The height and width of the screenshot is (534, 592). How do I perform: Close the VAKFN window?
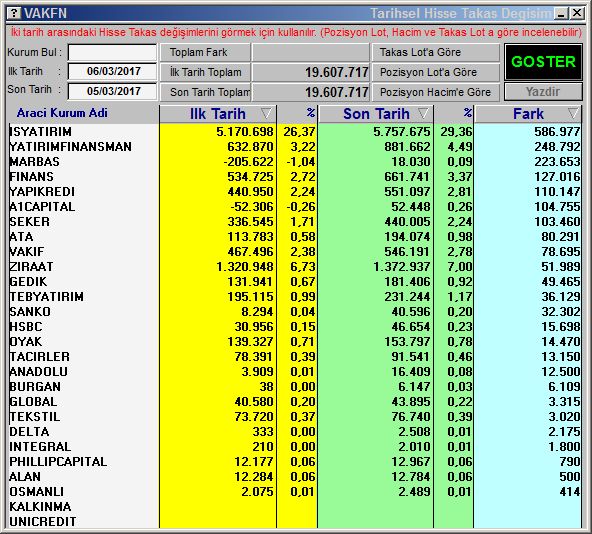[577, 14]
